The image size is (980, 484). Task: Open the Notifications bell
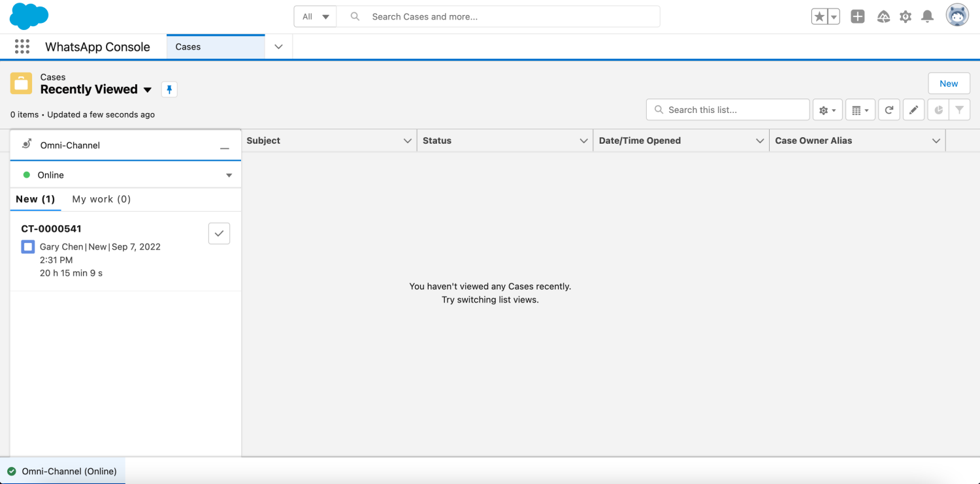point(927,17)
